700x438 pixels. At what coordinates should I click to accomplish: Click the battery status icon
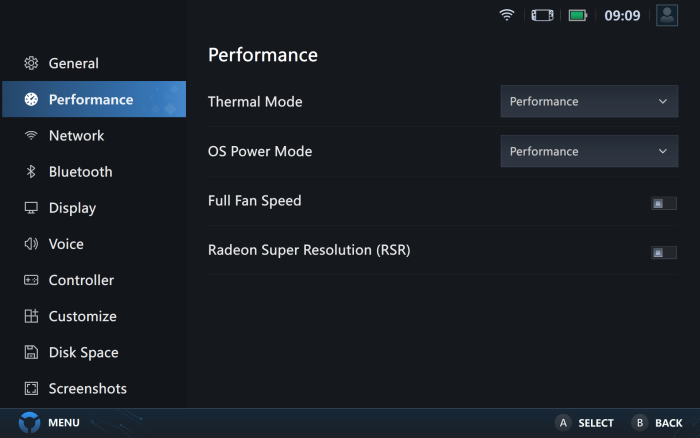tap(578, 15)
